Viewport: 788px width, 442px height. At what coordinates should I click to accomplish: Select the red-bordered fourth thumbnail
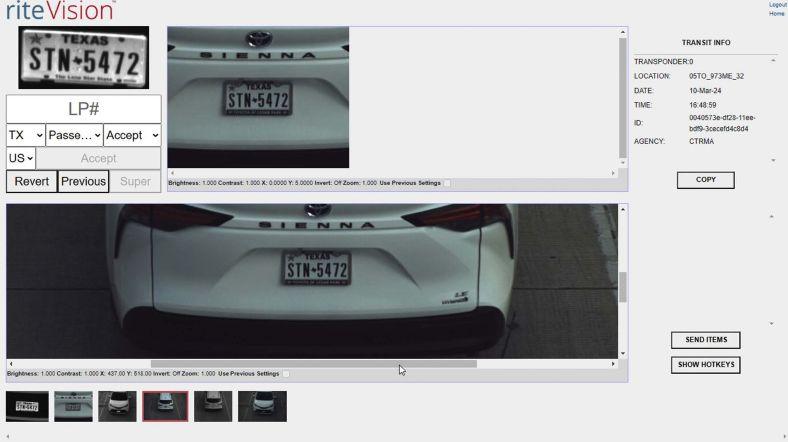165,406
